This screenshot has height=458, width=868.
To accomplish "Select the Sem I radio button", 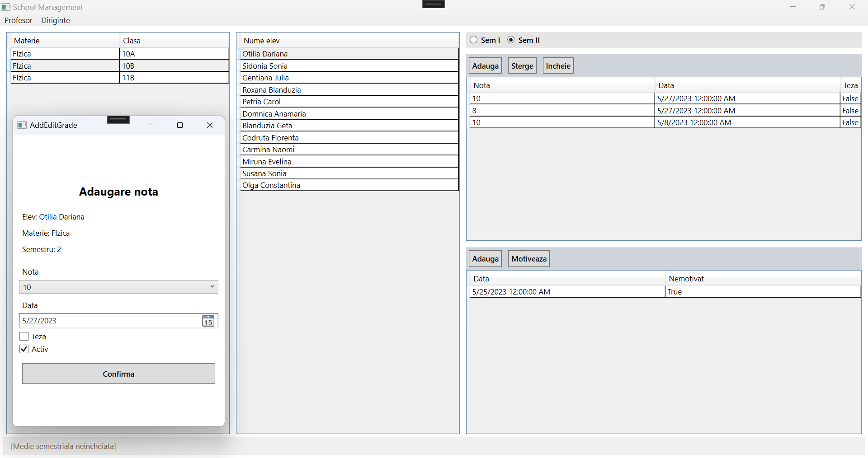I will (x=473, y=40).
